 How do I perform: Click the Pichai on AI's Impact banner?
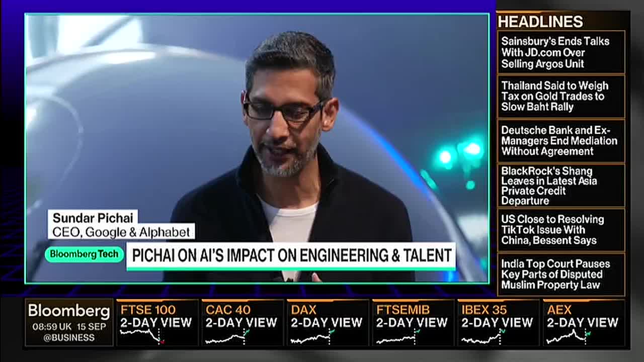(x=291, y=255)
